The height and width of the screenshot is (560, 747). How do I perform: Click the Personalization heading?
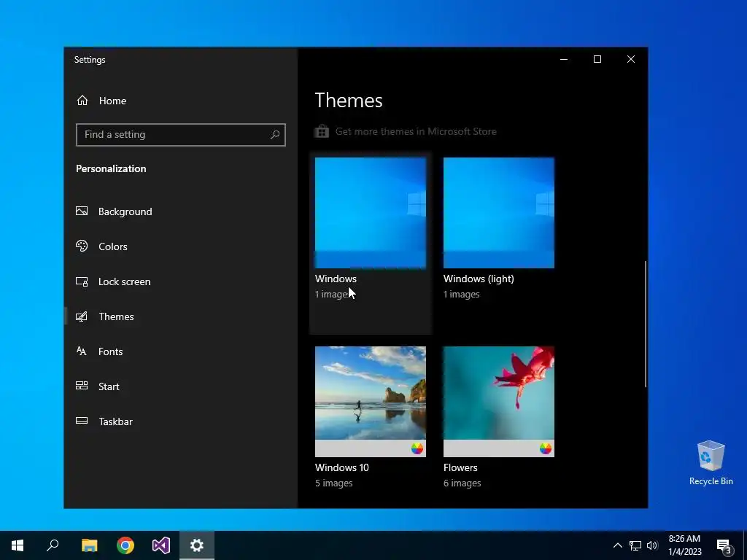[111, 168]
